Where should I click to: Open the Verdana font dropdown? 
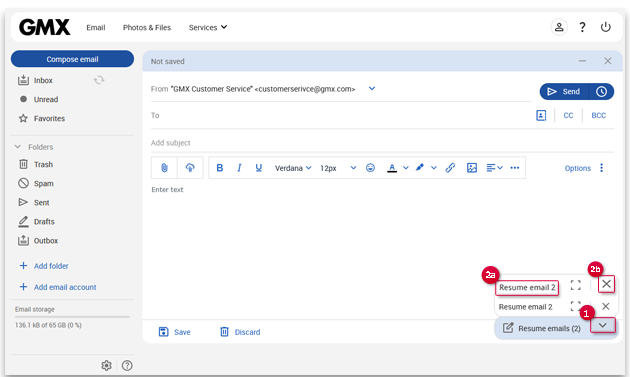(293, 168)
